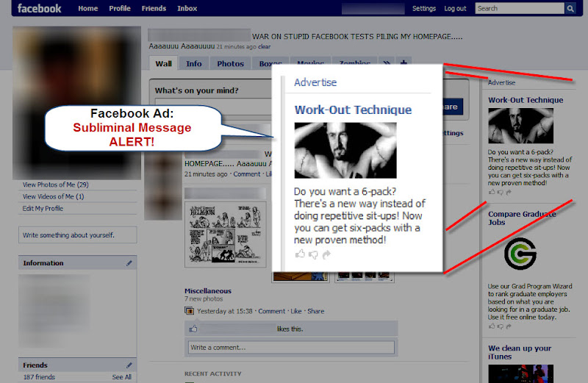
Task: Click the enlarged ad's man photo
Action: pos(345,151)
